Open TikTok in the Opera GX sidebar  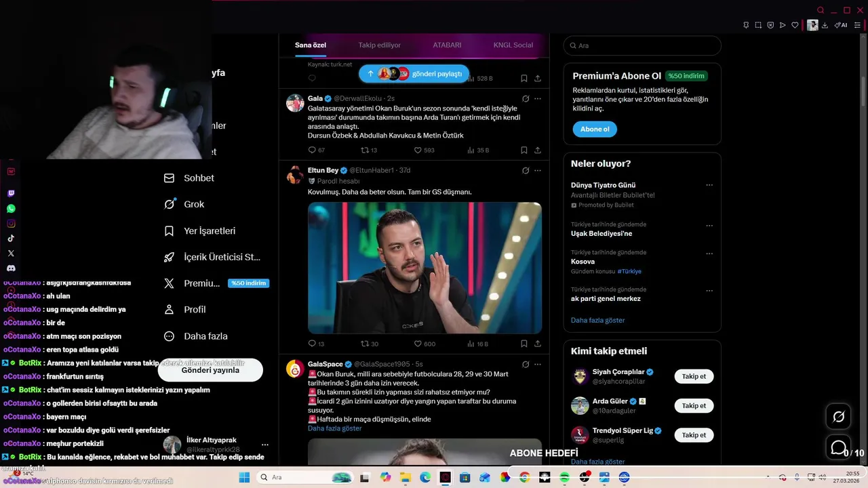coord(11,239)
